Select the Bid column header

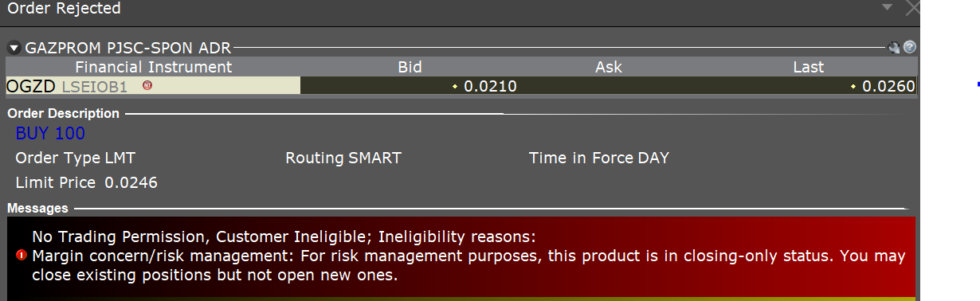(x=410, y=67)
